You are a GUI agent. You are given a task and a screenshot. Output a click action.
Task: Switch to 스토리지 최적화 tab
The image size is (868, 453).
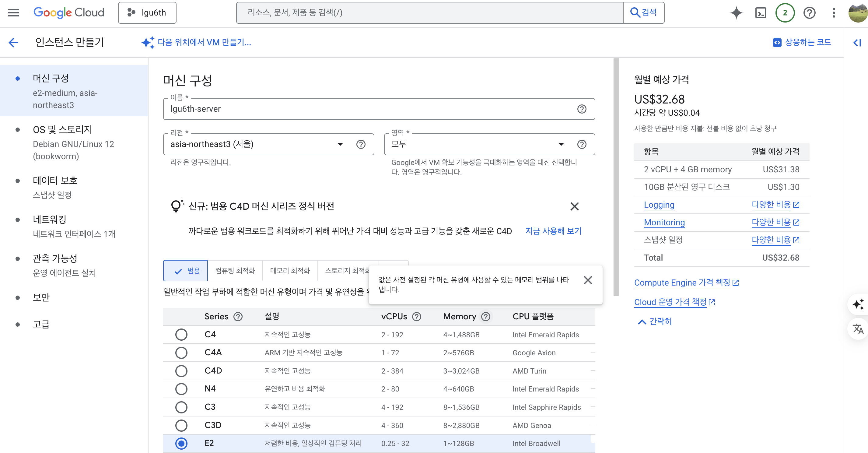pos(343,271)
